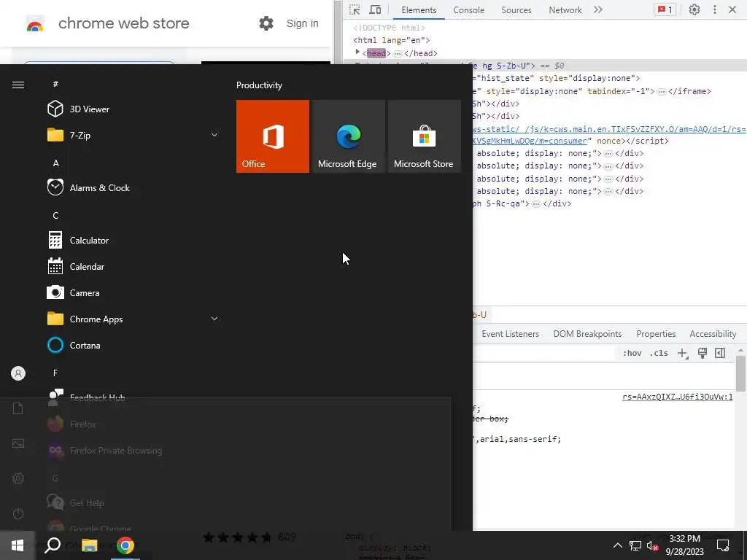
Task: Click the Productivity group heading
Action: pos(259,85)
